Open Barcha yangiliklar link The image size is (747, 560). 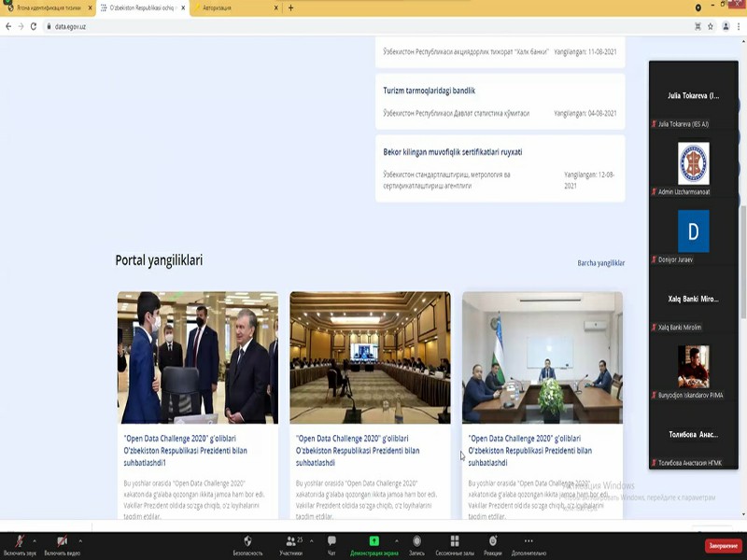[600, 263]
